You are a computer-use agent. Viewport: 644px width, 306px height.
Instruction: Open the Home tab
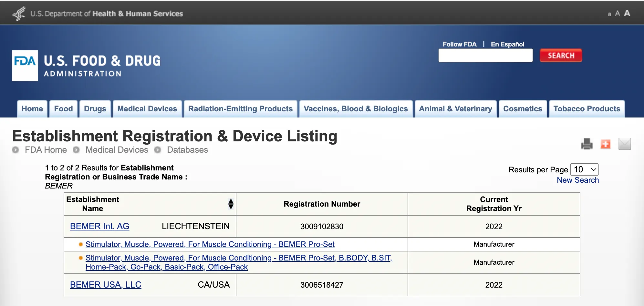click(x=32, y=109)
